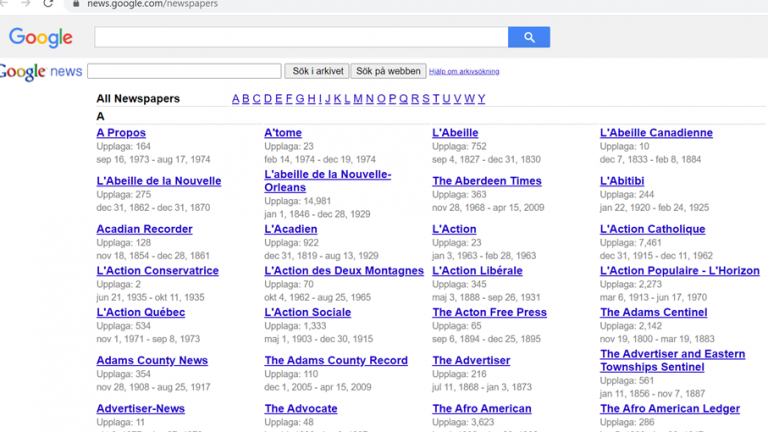The image size is (768, 432).
Task: Jump to letter Y in index
Action: click(x=481, y=98)
